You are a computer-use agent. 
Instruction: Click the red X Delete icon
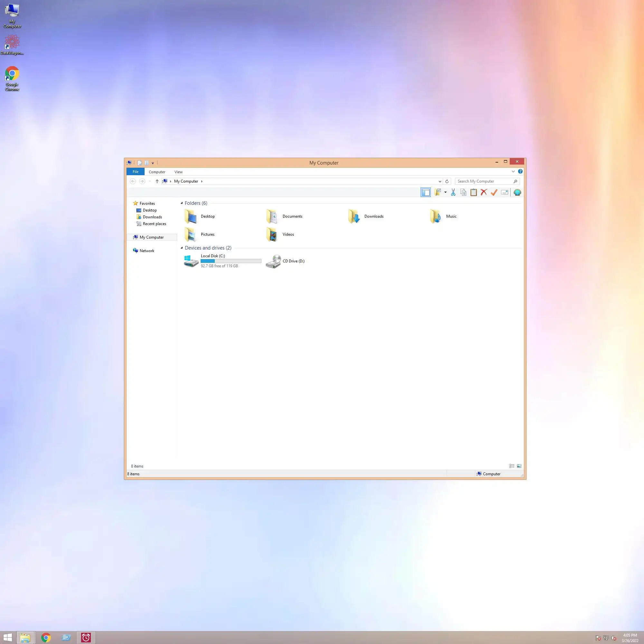click(484, 192)
